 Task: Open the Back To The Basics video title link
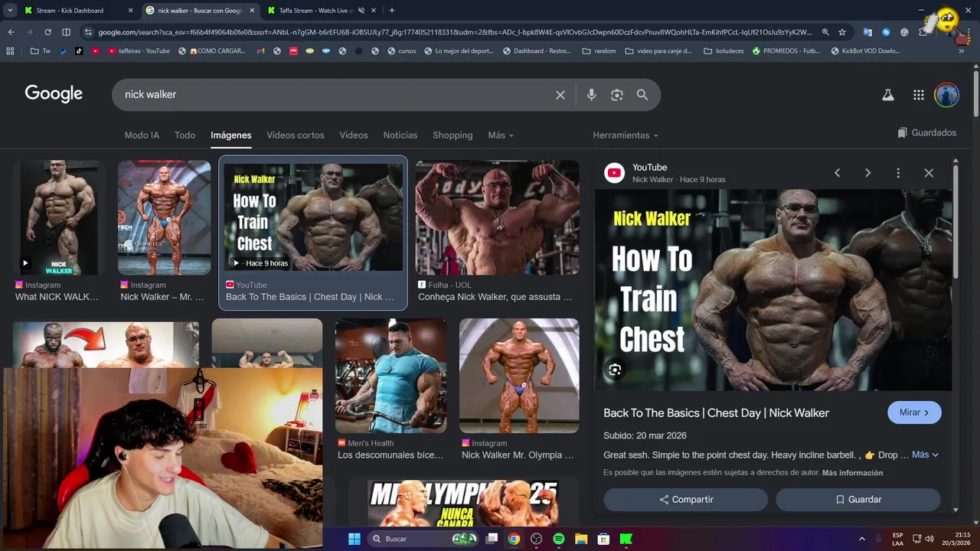716,413
